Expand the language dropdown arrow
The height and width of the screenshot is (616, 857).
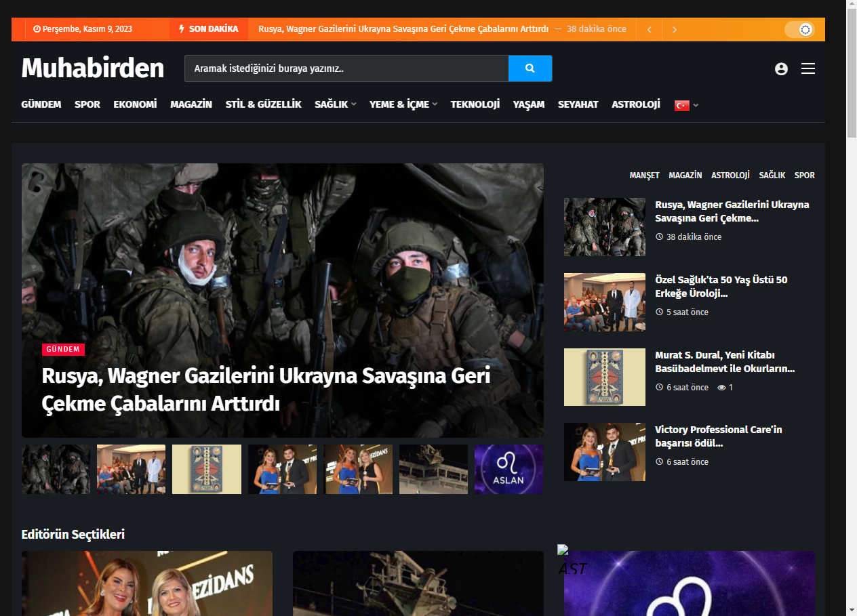coord(696,105)
